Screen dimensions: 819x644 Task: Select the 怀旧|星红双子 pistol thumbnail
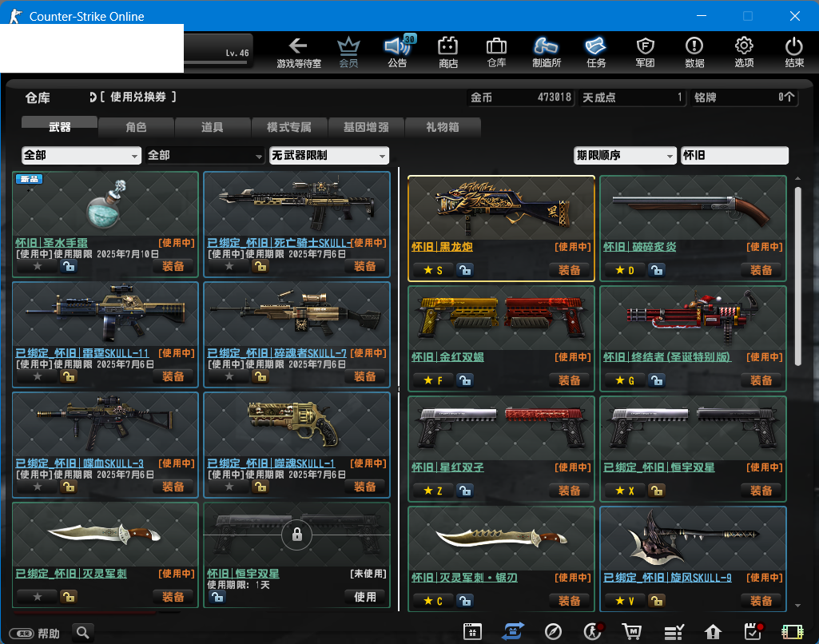pyautogui.click(x=502, y=428)
